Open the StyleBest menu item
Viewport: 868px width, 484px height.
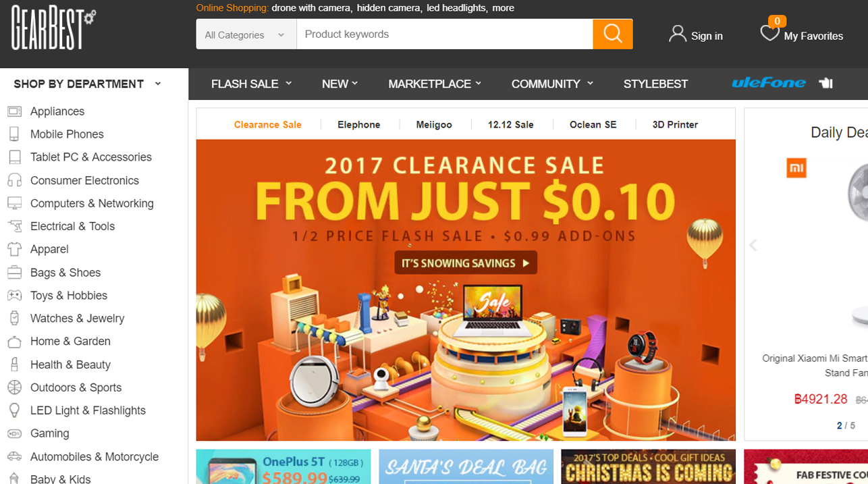[x=655, y=84]
